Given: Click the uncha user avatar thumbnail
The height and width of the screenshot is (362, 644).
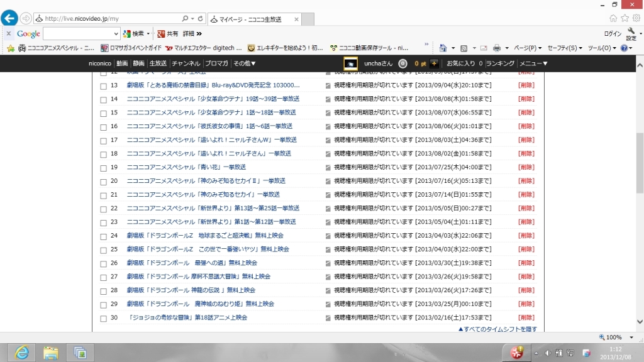Looking at the screenshot, I should point(350,63).
